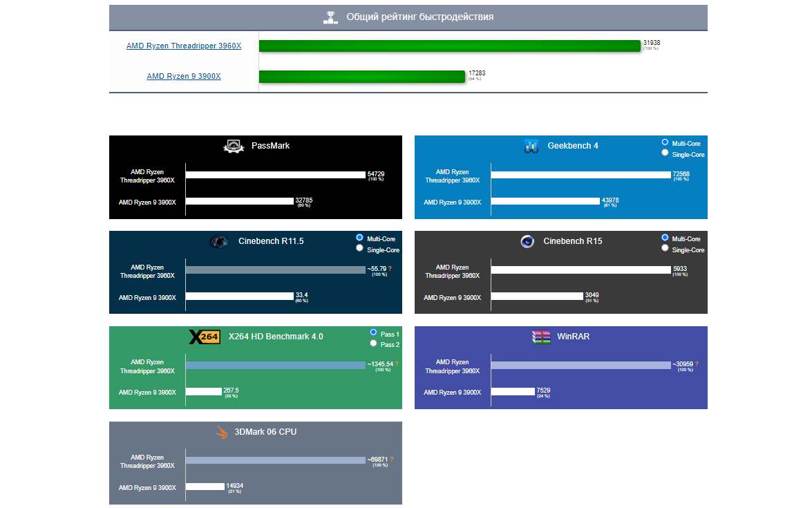Click the overall rating bar for Ryzen 9 3900X

tap(362, 77)
